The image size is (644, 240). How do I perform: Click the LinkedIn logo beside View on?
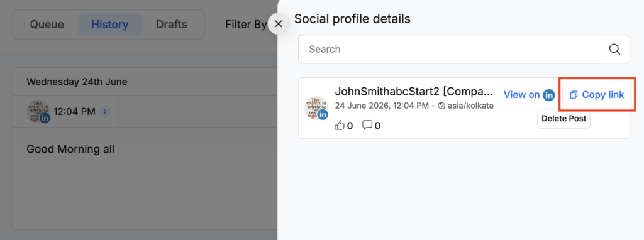tap(548, 95)
